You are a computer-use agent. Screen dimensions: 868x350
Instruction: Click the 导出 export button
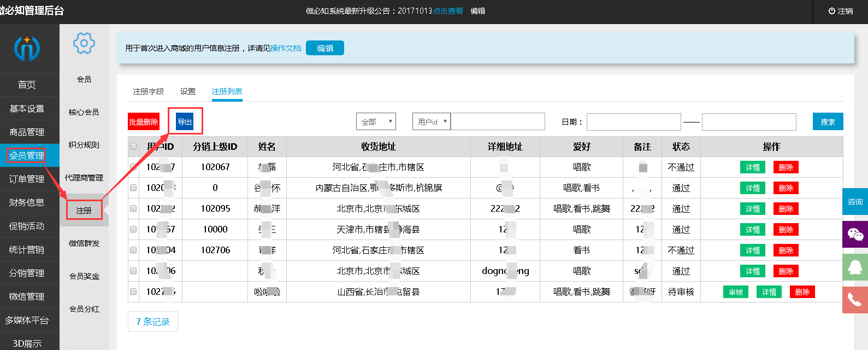(185, 121)
